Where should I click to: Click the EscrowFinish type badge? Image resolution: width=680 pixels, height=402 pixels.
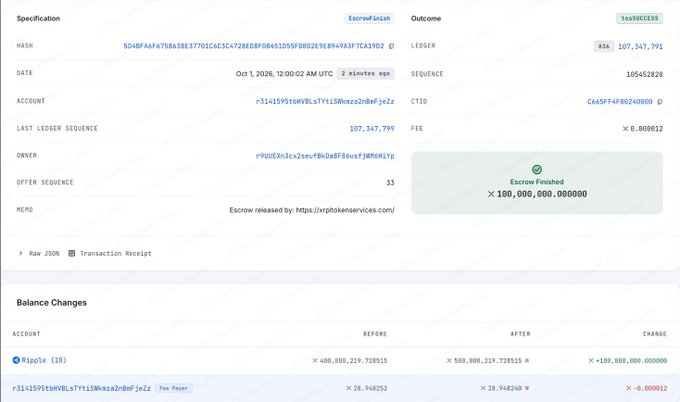(x=369, y=18)
